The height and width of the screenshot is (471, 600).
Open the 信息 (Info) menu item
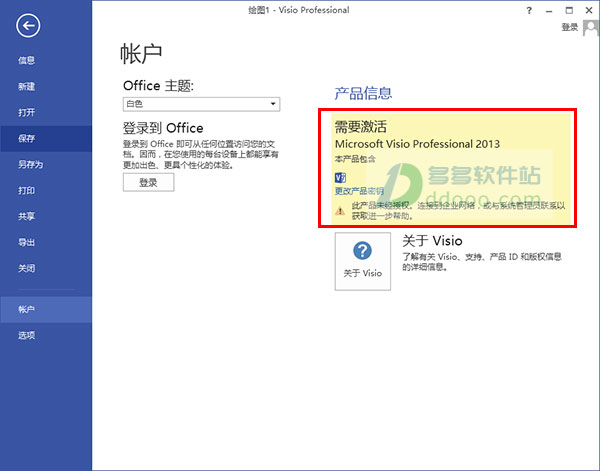click(x=26, y=60)
